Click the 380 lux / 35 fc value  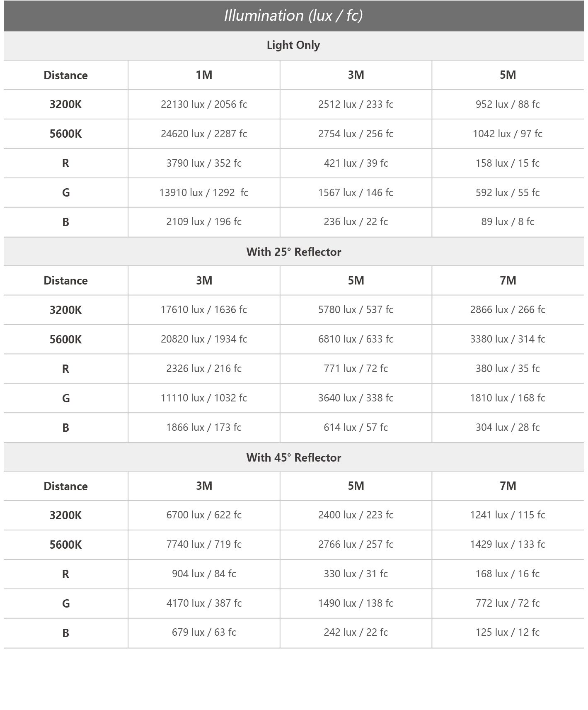508,369
